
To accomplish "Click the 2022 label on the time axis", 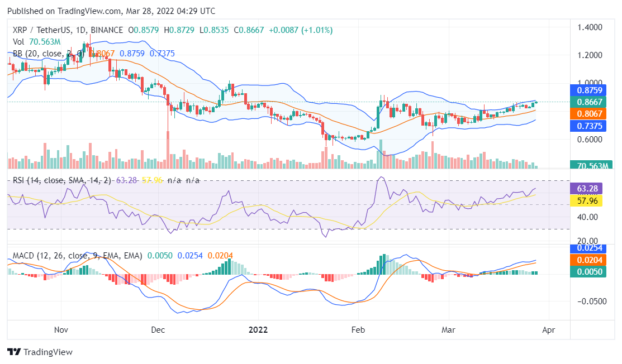I will point(258,330).
